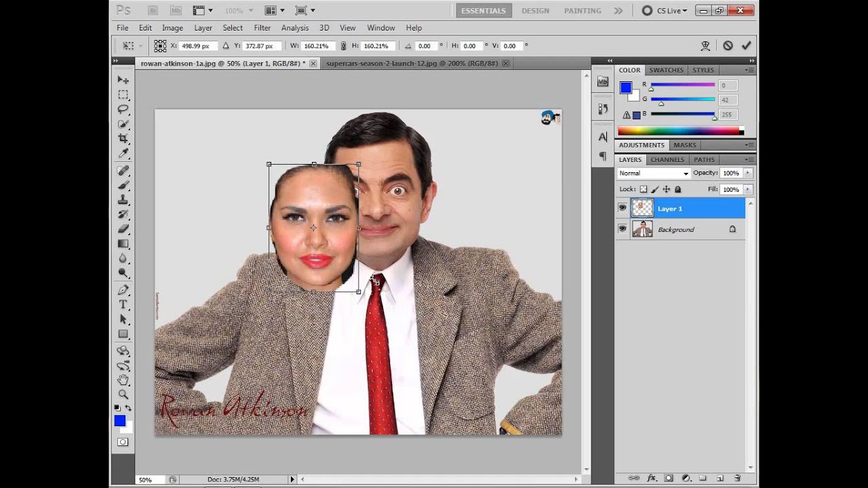Select the Path Selection tool
The width and height of the screenshot is (868, 488).
[123, 319]
